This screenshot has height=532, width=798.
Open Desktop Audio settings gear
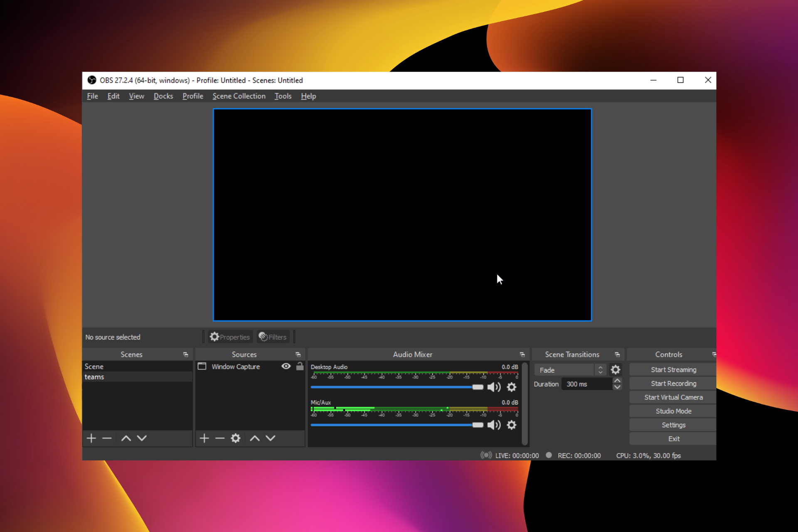coord(512,387)
